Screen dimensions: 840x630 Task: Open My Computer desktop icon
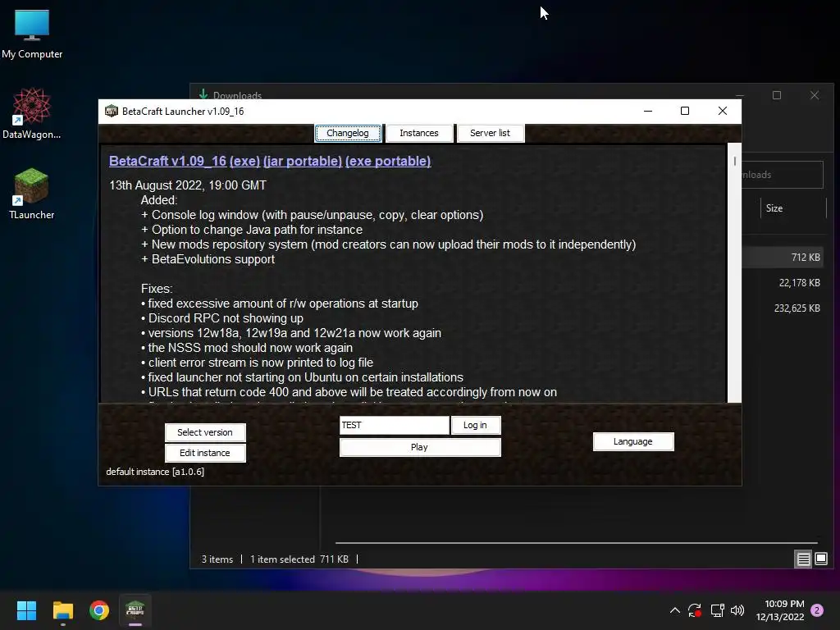pyautogui.click(x=32, y=34)
